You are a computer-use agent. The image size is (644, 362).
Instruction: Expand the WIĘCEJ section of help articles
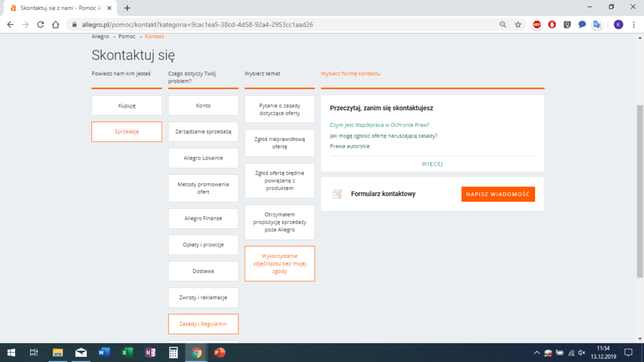tap(432, 164)
